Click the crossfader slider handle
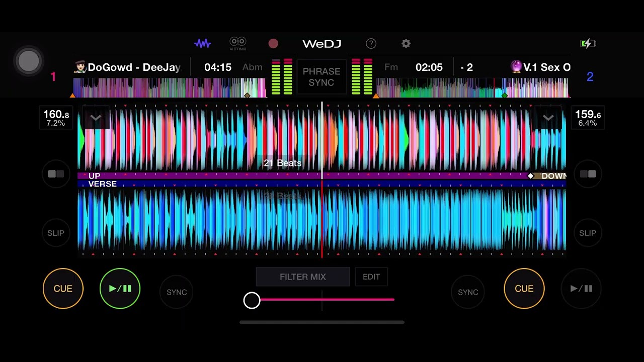Screen dimensions: 644x362 [x=252, y=300]
